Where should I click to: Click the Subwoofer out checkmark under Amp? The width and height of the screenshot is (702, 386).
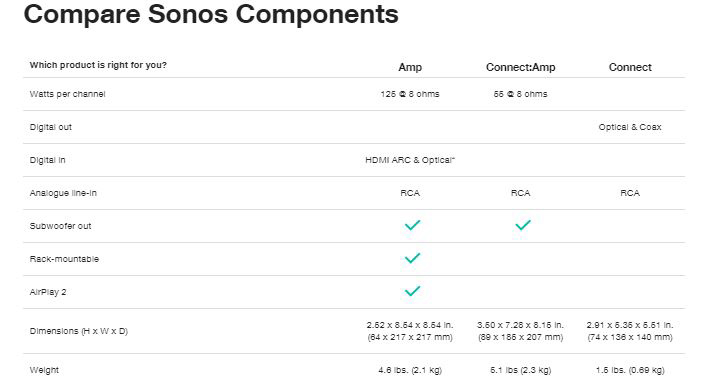(412, 225)
